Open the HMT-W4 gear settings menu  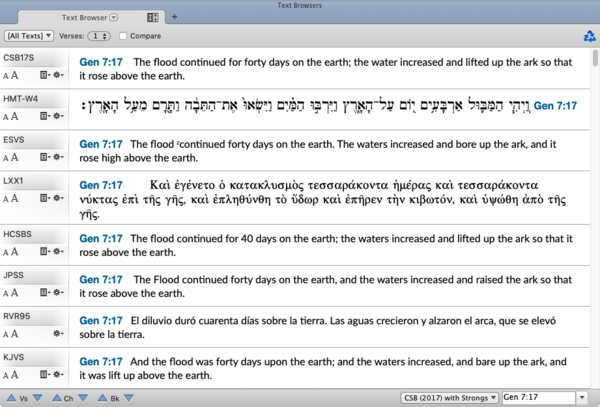[x=58, y=116]
